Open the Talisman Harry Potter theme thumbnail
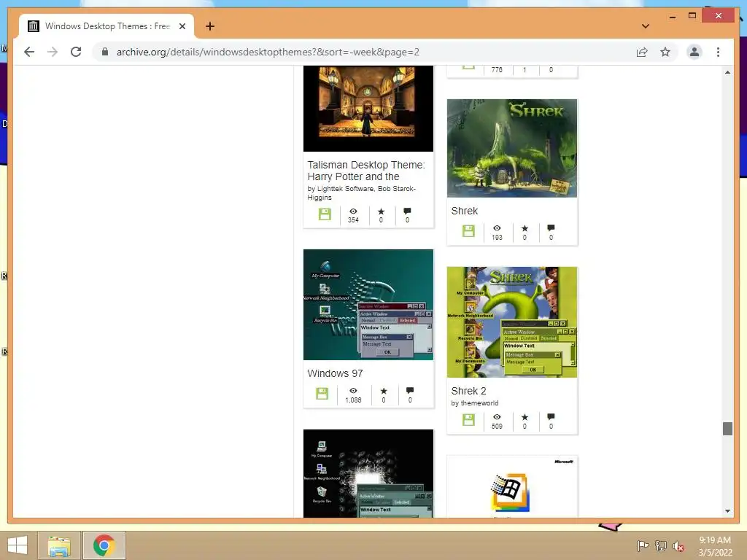This screenshot has width=747, height=560. (x=368, y=109)
